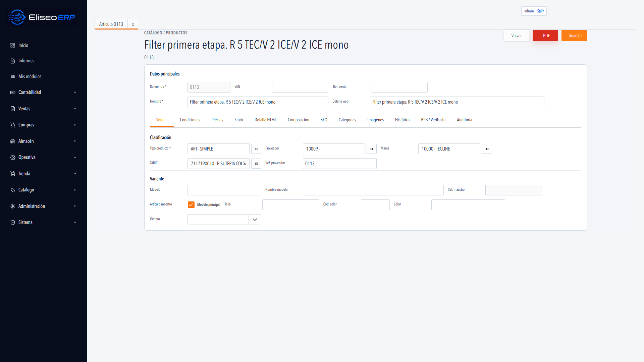Click the Ref. venta input field
644x362 pixels.
(x=399, y=87)
